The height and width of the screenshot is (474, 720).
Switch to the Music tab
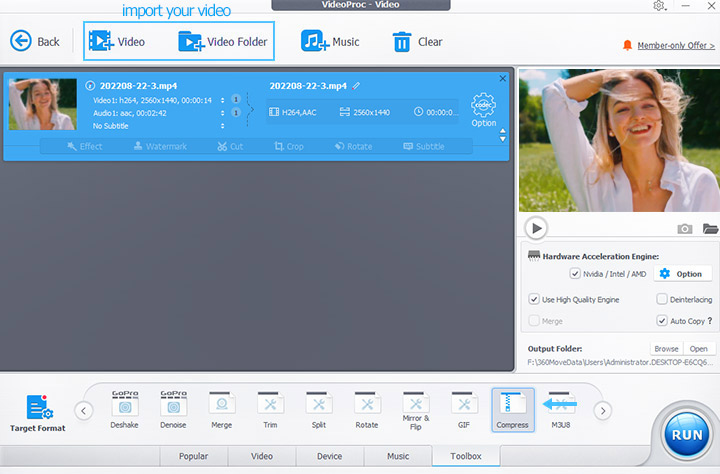(398, 456)
